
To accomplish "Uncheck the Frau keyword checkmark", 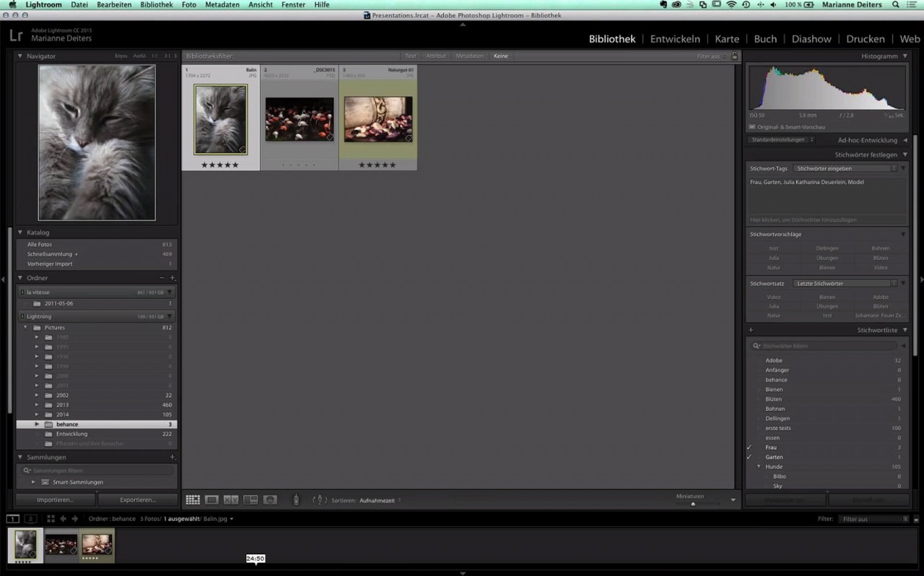I will click(749, 448).
